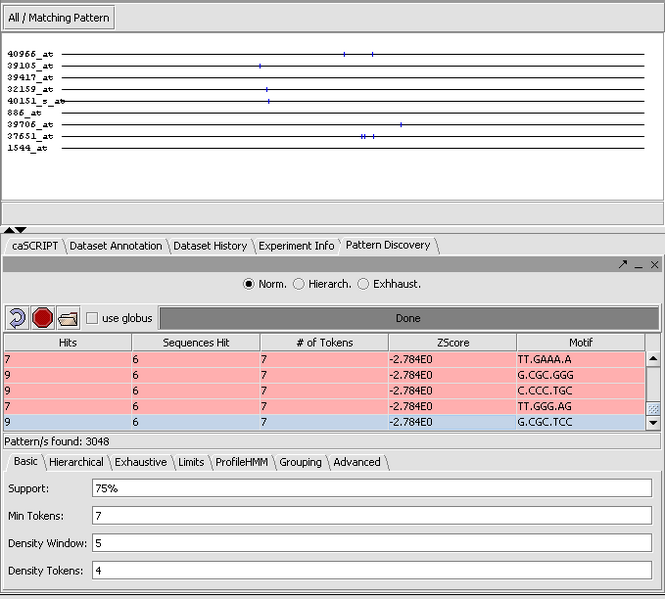Open the Grouping tab
Image resolution: width=665 pixels, height=599 pixels.
300,462
